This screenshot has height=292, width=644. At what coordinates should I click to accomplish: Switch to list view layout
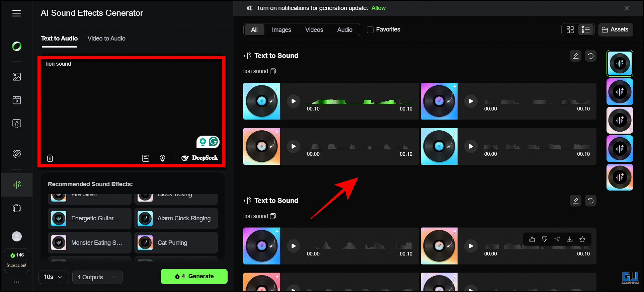pyautogui.click(x=586, y=30)
